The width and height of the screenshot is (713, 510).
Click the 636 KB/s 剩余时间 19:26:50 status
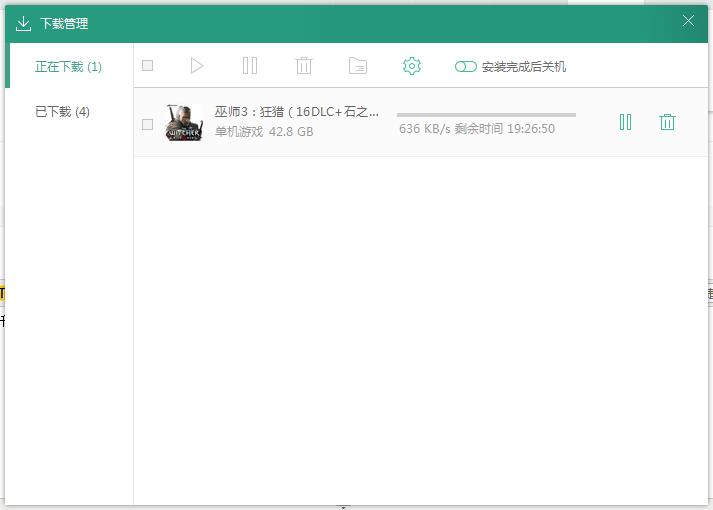(477, 129)
